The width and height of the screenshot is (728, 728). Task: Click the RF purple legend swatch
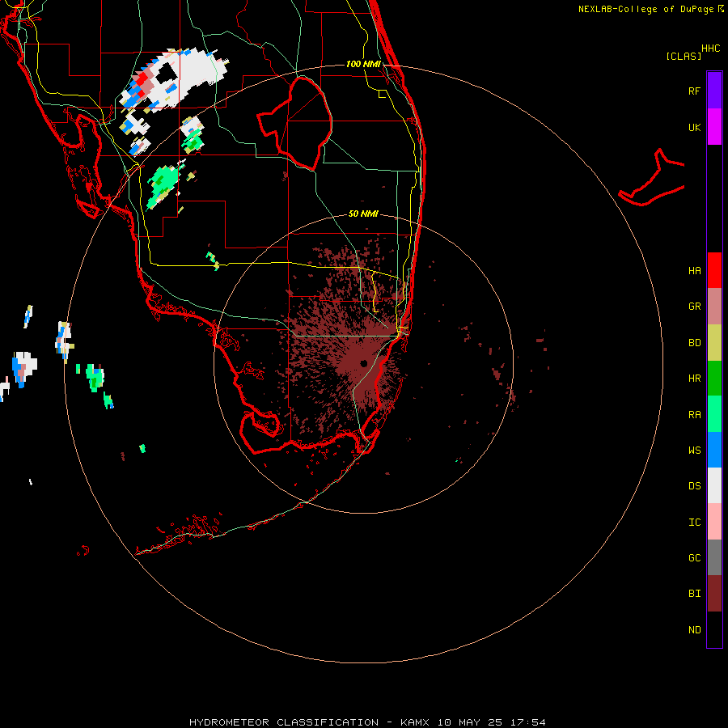[714, 91]
